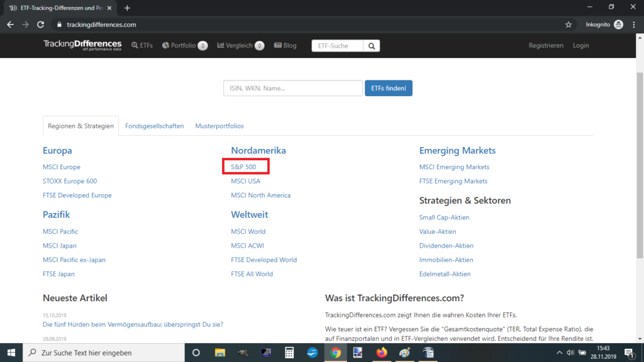This screenshot has width=644, height=362.
Task: Open Calculator from taskbar
Action: pos(289,353)
